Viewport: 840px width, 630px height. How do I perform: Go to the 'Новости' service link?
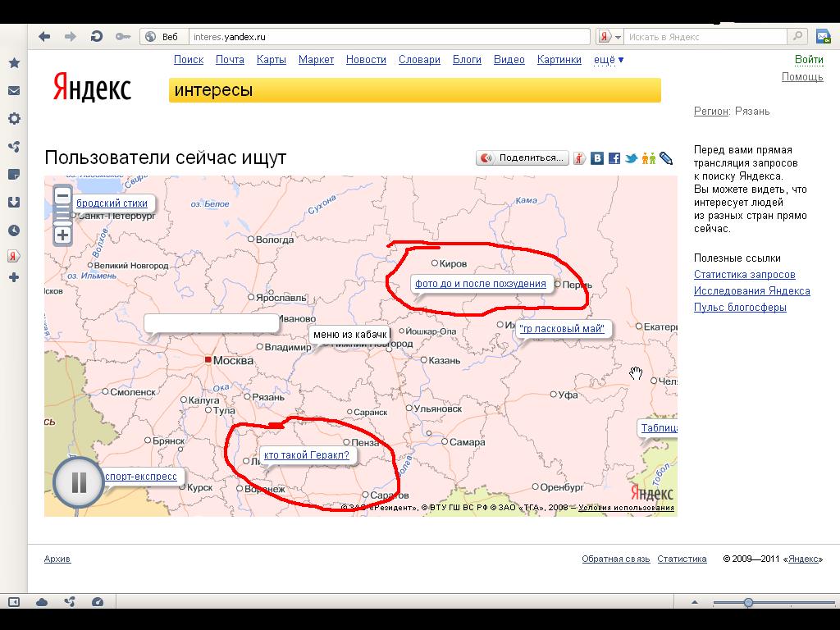pyautogui.click(x=366, y=60)
